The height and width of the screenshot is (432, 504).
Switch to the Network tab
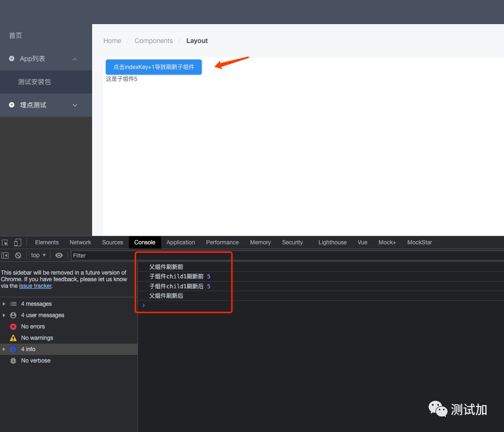(80, 242)
